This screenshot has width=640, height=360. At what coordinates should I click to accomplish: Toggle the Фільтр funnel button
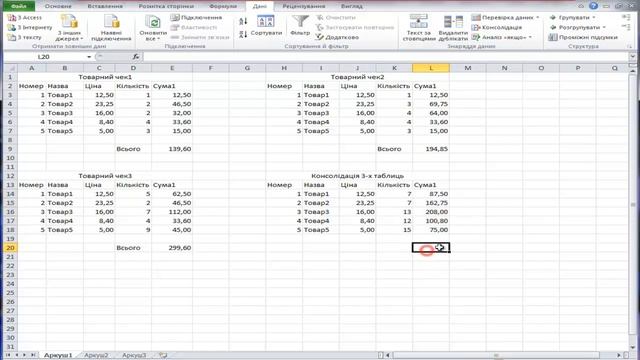[x=300, y=25]
